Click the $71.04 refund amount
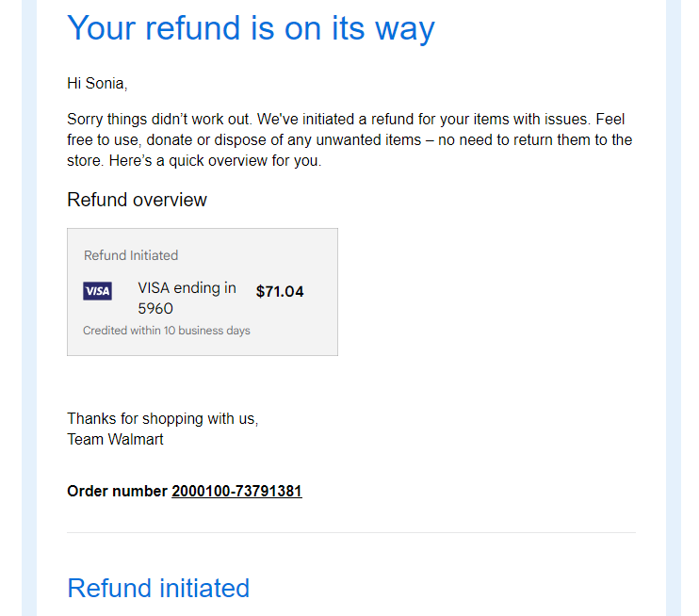The image size is (699, 616). [280, 291]
